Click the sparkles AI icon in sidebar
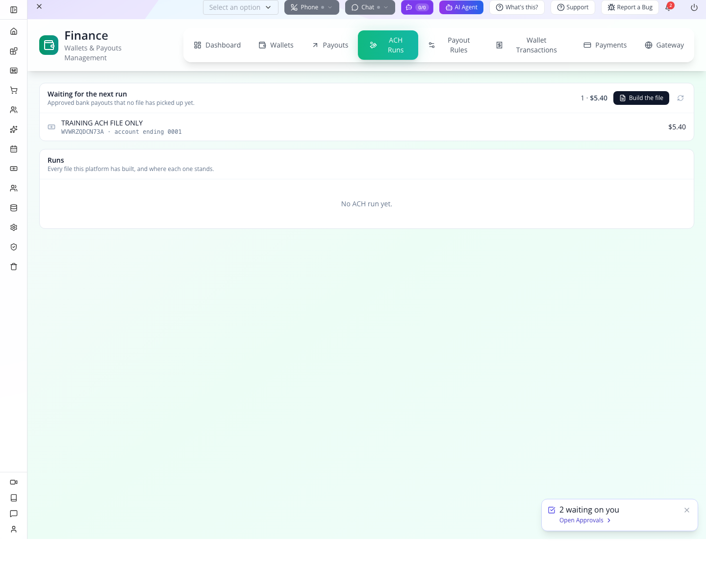The height and width of the screenshot is (588, 706). 14,129
